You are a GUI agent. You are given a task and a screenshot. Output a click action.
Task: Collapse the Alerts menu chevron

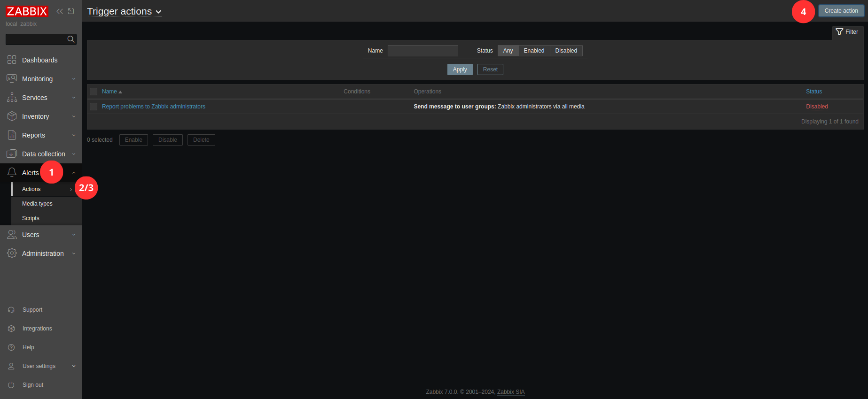point(74,173)
